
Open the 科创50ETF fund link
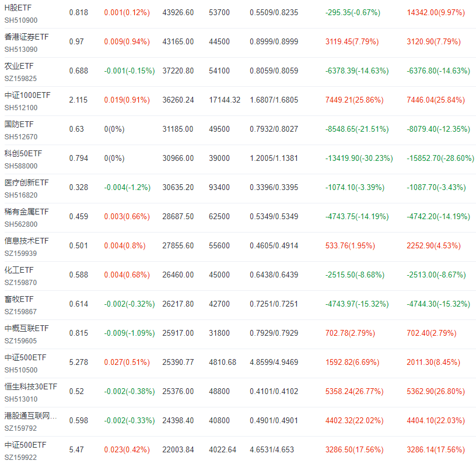23,153
